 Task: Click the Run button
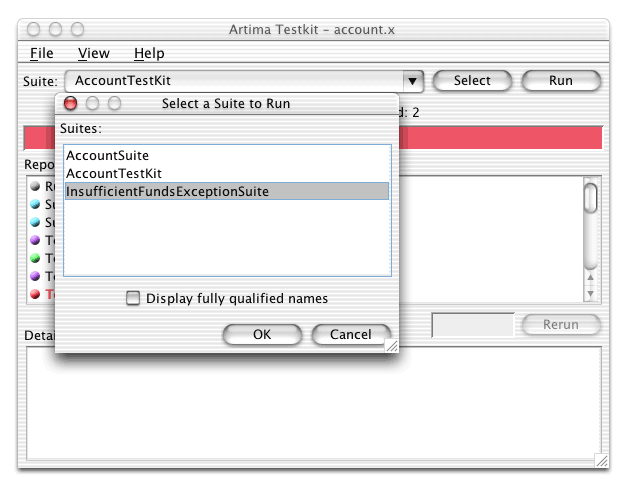[x=561, y=80]
